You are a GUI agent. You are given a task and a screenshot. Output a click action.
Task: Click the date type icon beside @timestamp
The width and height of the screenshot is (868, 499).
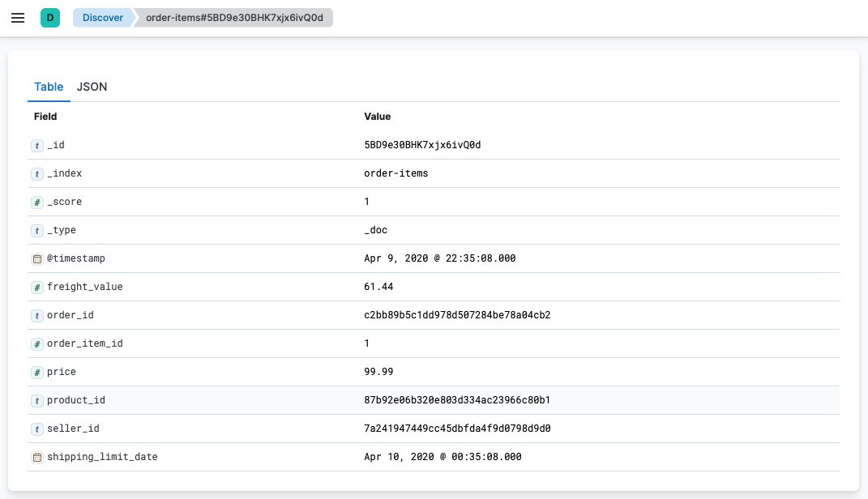click(x=36, y=259)
